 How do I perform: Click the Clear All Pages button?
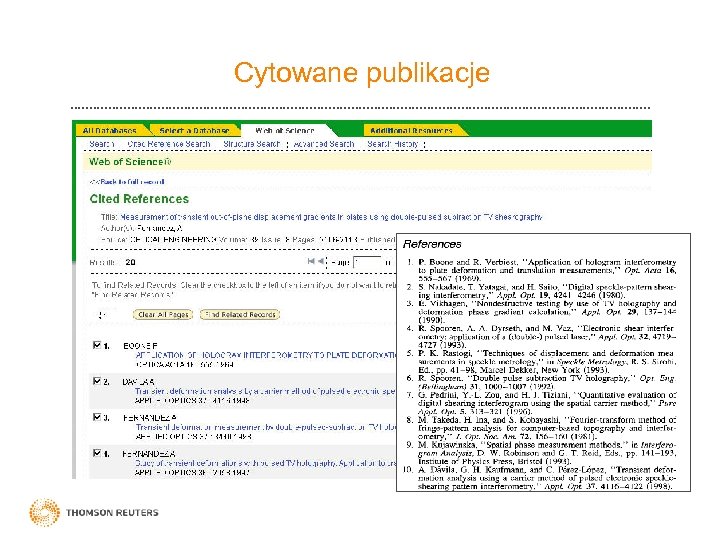coord(163,315)
